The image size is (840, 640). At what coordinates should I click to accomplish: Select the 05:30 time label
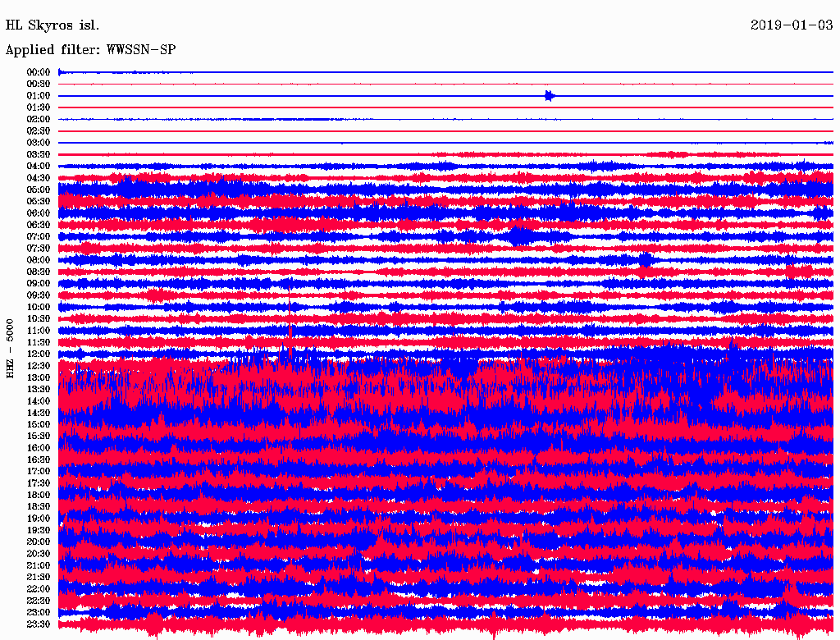click(39, 201)
